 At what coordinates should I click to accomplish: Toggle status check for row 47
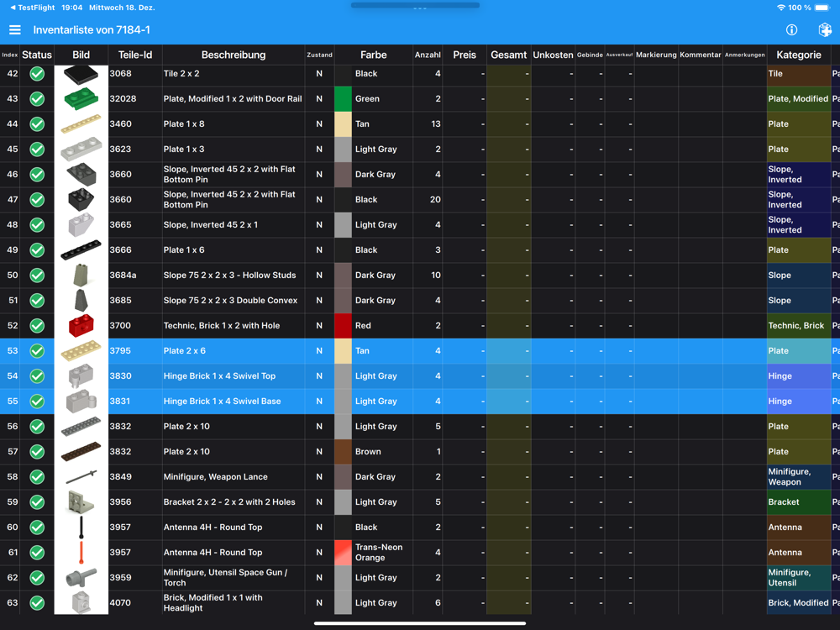[37, 200]
